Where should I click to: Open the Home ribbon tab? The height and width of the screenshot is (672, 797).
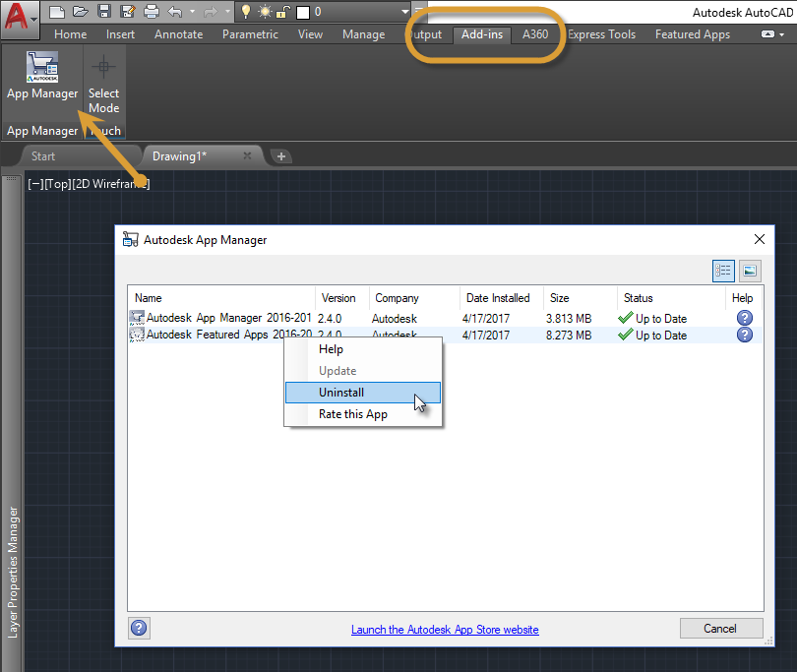point(71,34)
